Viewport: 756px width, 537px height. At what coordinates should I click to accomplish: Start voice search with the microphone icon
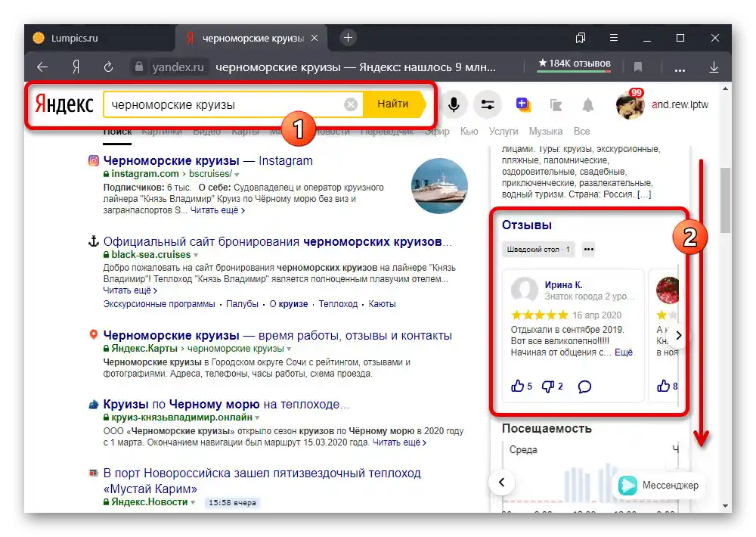(453, 104)
